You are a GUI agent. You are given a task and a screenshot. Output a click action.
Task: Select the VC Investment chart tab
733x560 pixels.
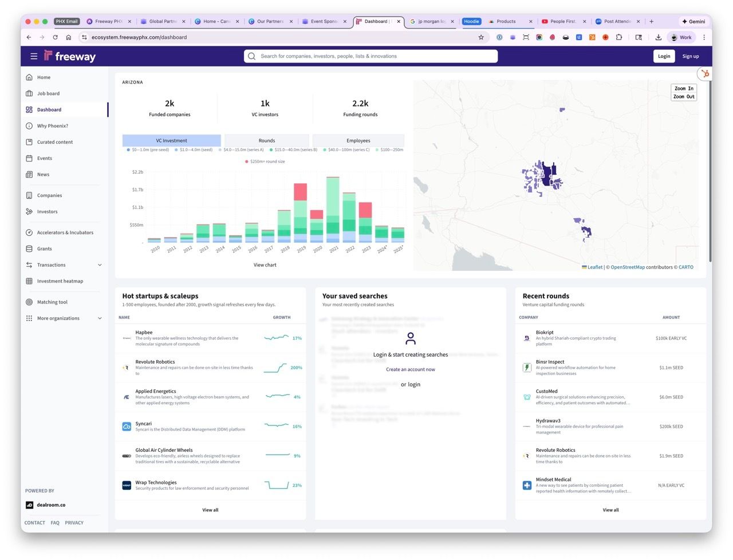click(x=172, y=140)
